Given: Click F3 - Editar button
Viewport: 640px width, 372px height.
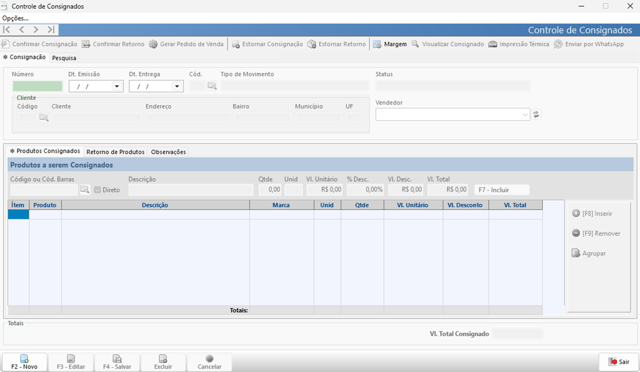Looking at the screenshot, I should click(x=71, y=362).
